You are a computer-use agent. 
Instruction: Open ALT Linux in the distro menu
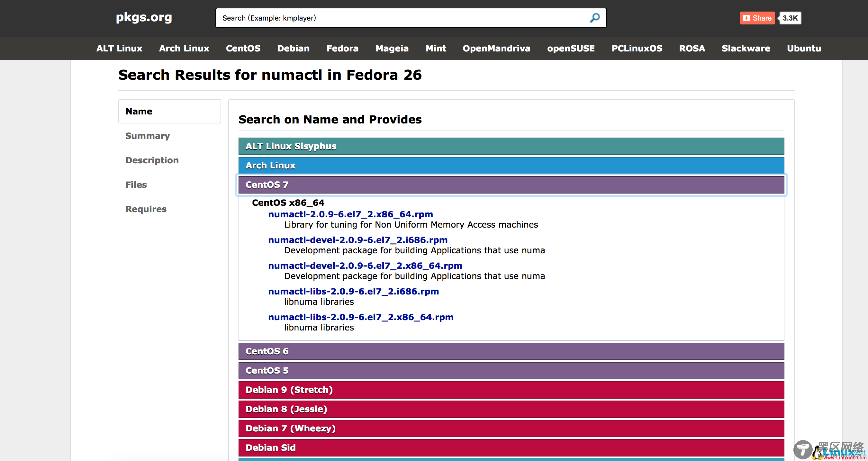[x=119, y=48]
